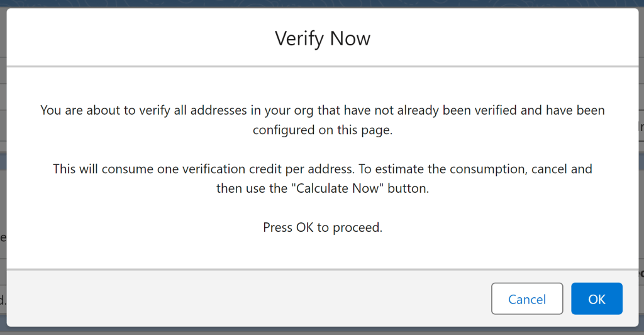Click the "Verify Now" dialog title

click(x=323, y=38)
